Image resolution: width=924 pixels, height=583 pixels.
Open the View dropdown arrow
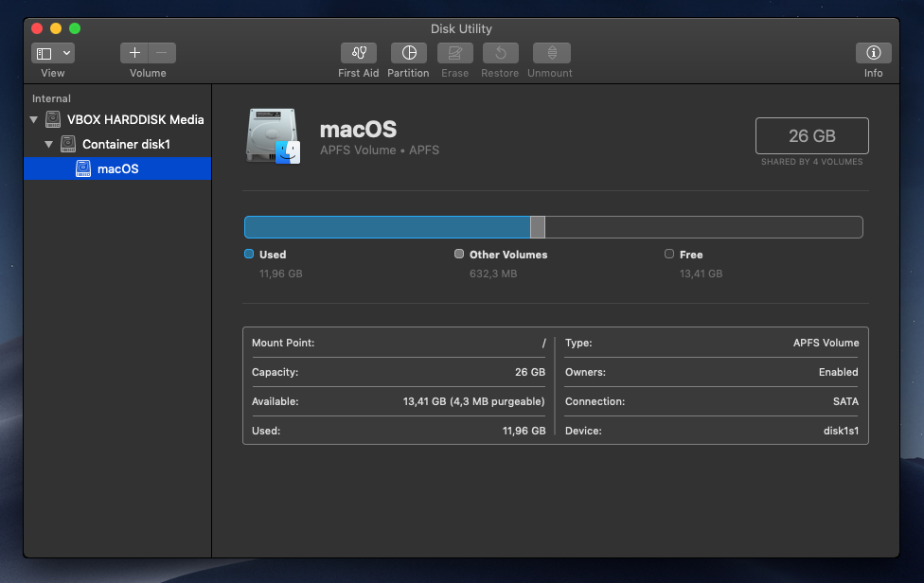pyautogui.click(x=66, y=52)
